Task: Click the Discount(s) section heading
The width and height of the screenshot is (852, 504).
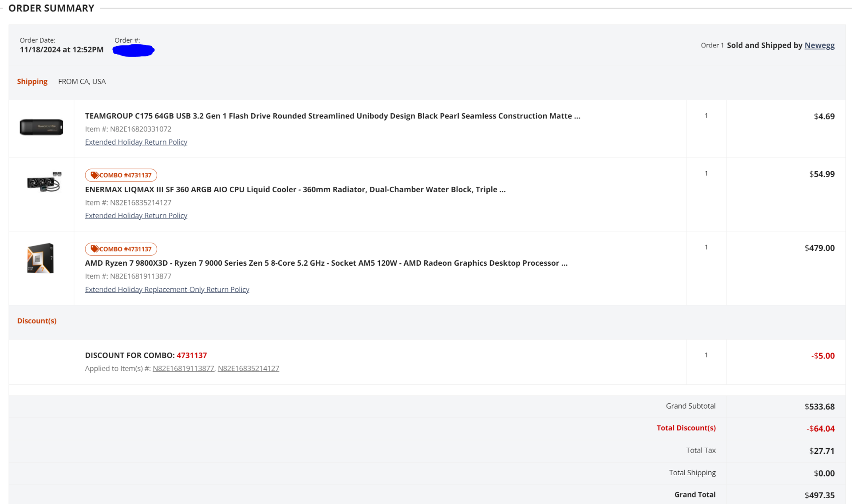Action: click(x=37, y=321)
